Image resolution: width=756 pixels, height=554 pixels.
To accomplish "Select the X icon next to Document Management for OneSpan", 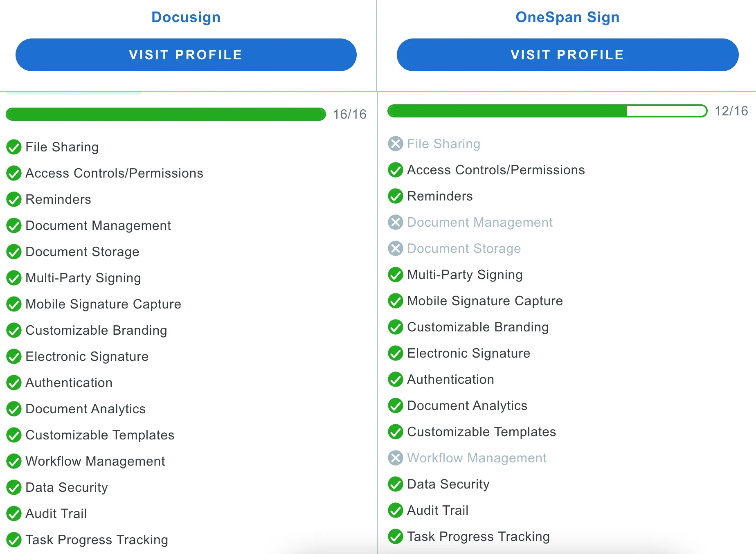I will coord(395,222).
